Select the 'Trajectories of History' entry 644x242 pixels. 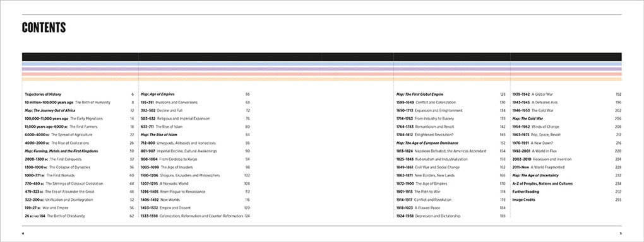pyautogui.click(x=43, y=95)
